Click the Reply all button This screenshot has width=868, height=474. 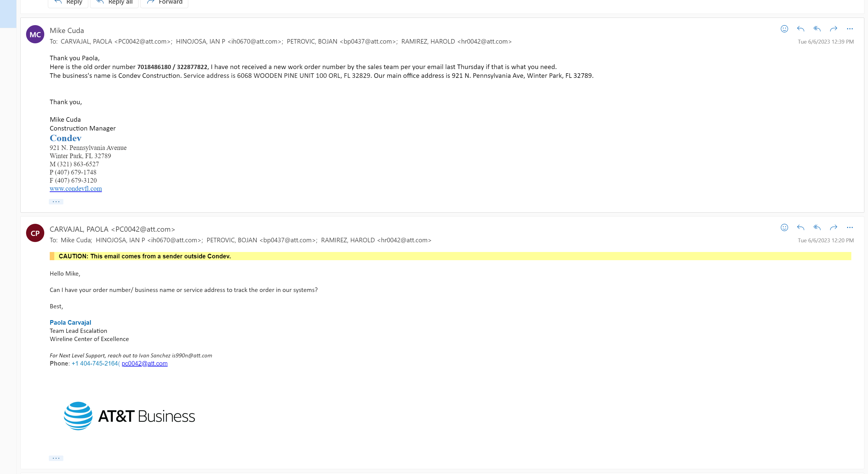114,2
